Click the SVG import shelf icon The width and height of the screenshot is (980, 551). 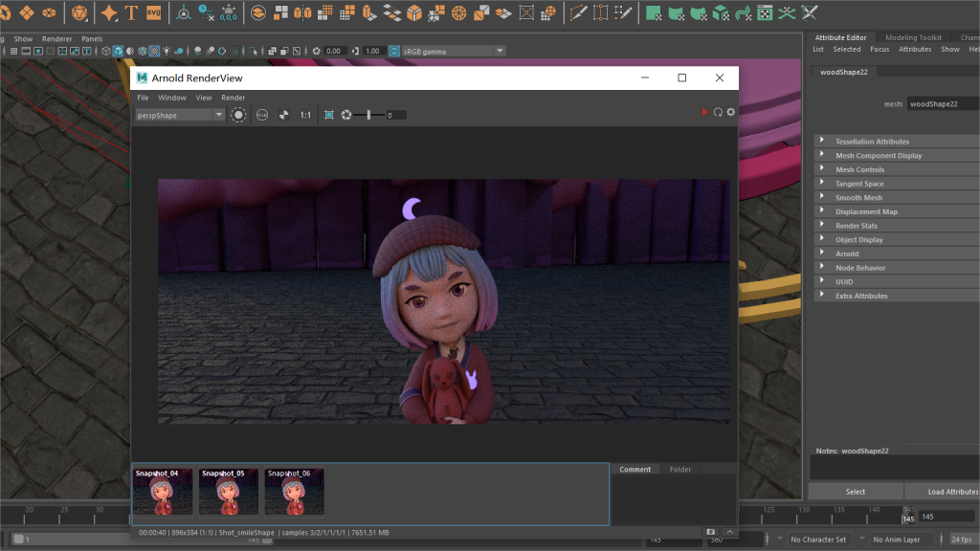[154, 12]
